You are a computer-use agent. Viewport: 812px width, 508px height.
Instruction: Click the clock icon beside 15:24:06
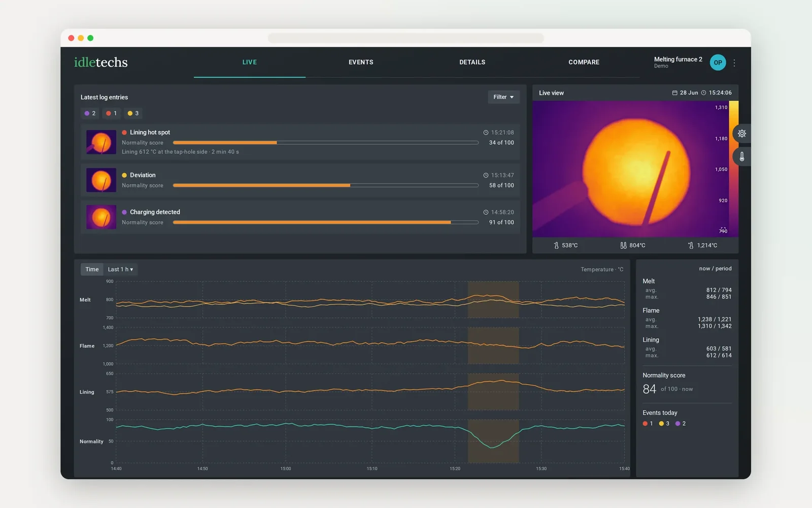[x=703, y=93]
